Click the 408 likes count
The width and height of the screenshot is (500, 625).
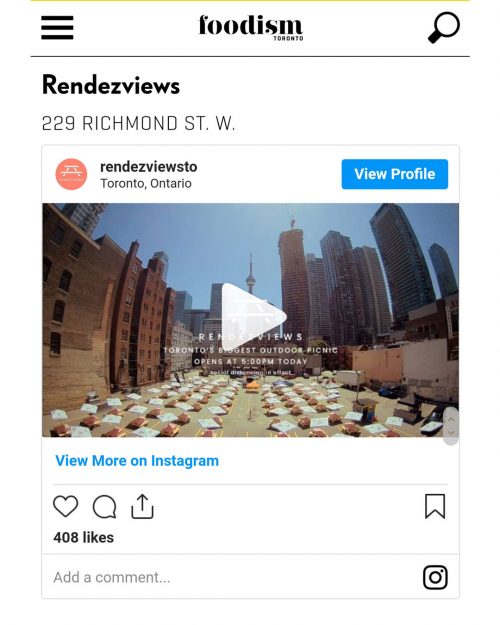[x=84, y=538]
